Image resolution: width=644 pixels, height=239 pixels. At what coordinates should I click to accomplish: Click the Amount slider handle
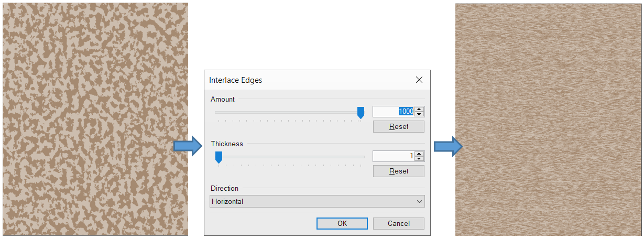point(361,112)
